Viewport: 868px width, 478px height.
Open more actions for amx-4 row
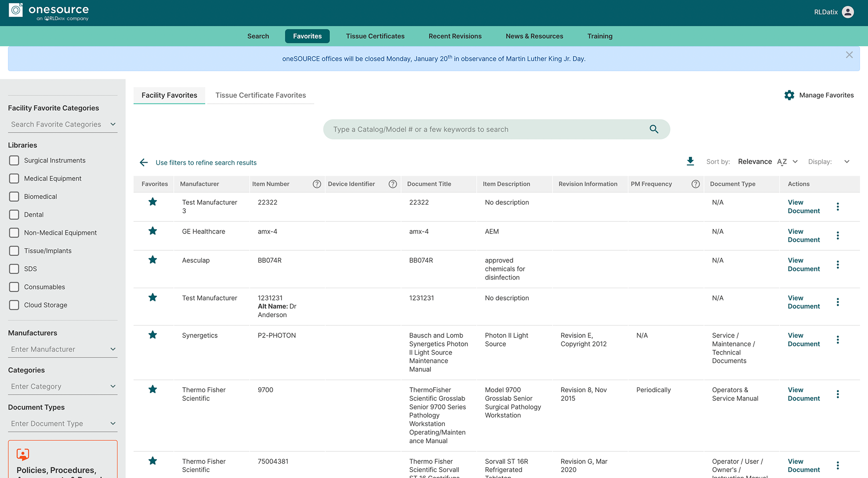pos(838,235)
